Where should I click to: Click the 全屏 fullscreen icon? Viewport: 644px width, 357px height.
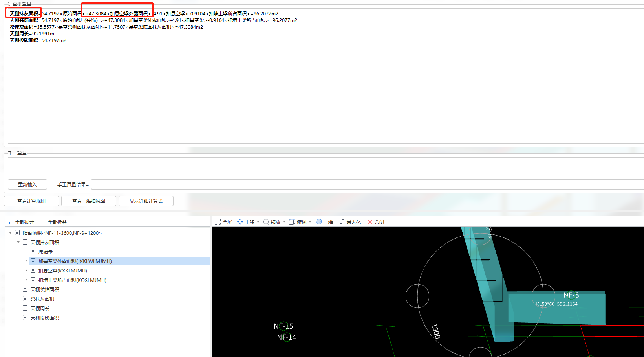[218, 222]
